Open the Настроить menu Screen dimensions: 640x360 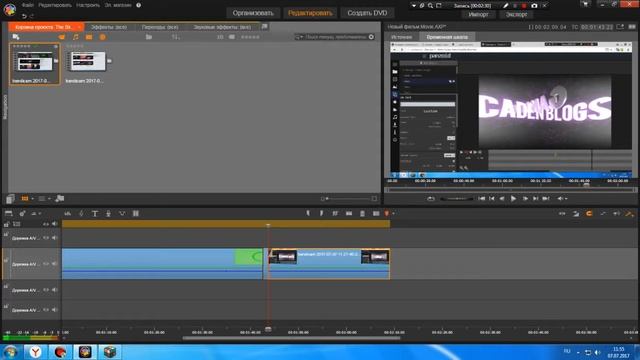88,5
